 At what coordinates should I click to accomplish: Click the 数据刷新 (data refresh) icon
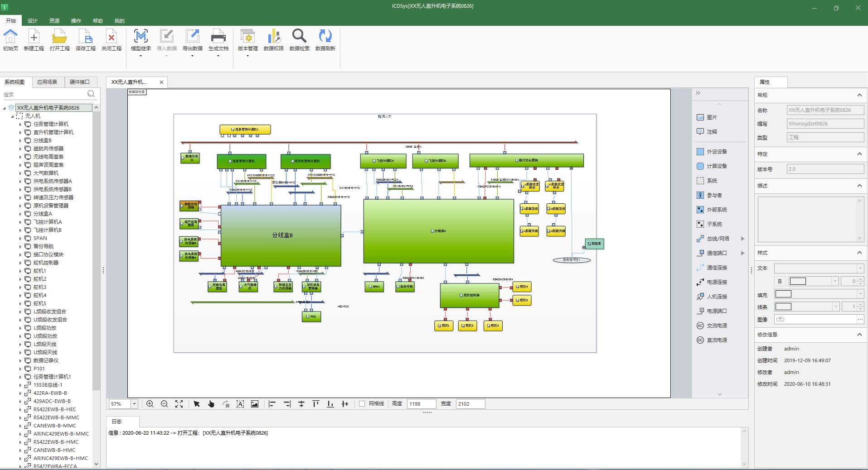click(x=325, y=37)
